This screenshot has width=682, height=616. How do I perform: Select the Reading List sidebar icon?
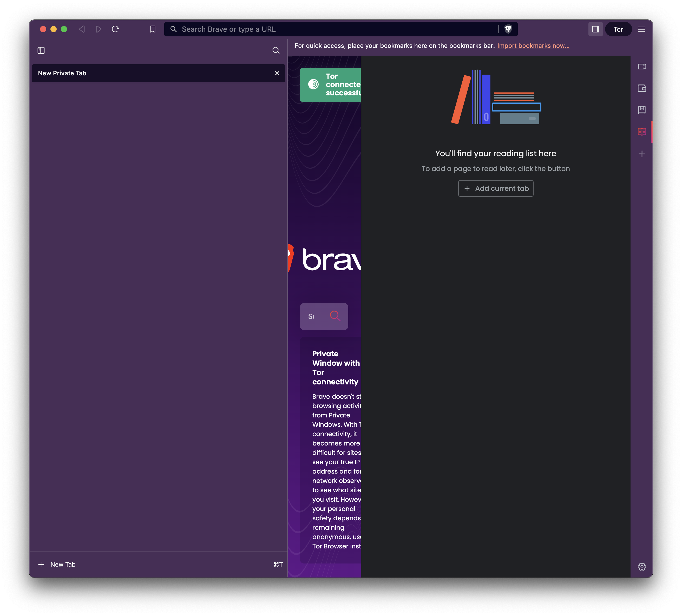642,132
